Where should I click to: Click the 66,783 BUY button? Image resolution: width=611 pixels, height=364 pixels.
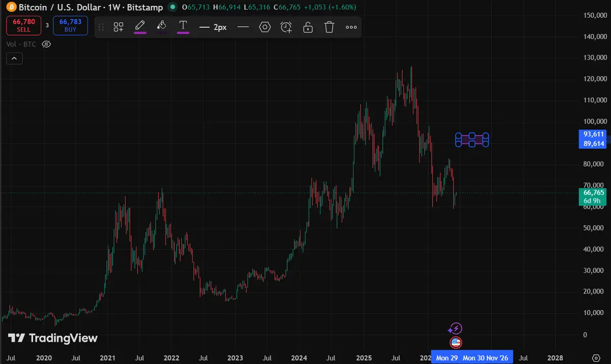pos(70,25)
